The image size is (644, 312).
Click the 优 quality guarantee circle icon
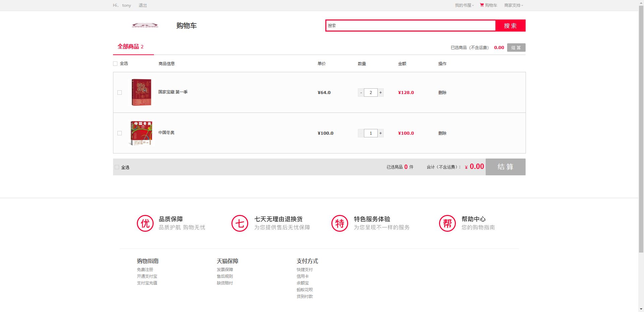click(x=145, y=223)
